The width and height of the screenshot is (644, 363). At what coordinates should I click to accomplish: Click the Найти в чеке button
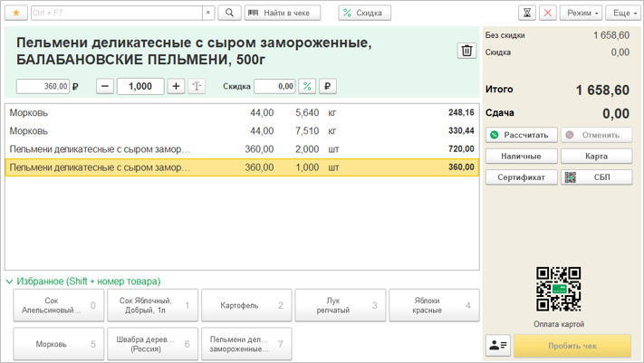point(283,13)
